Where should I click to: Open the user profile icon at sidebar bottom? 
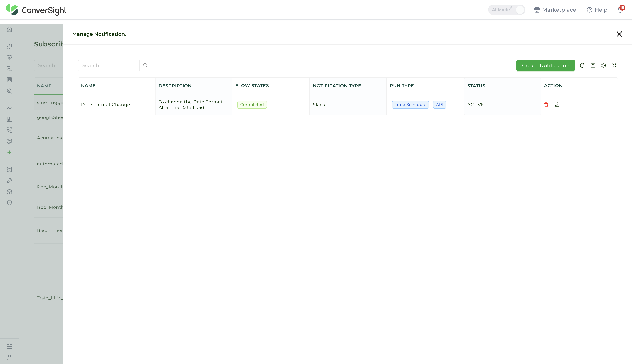click(9, 358)
